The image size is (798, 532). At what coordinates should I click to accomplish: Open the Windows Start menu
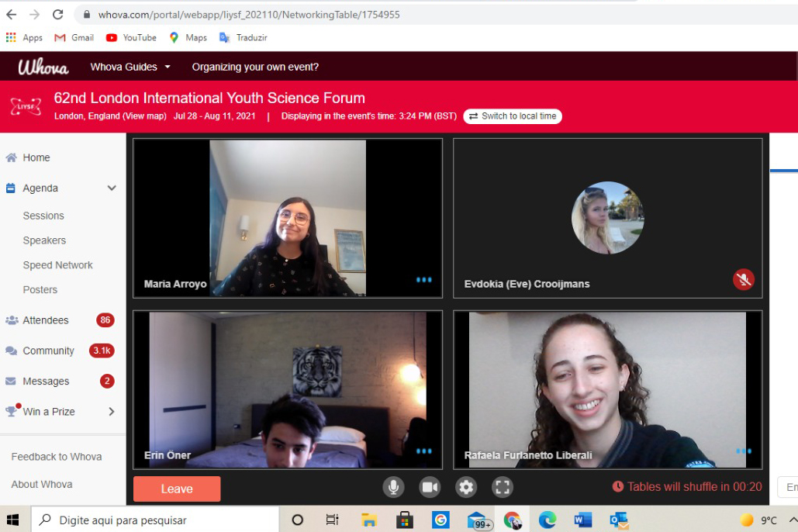[12, 520]
